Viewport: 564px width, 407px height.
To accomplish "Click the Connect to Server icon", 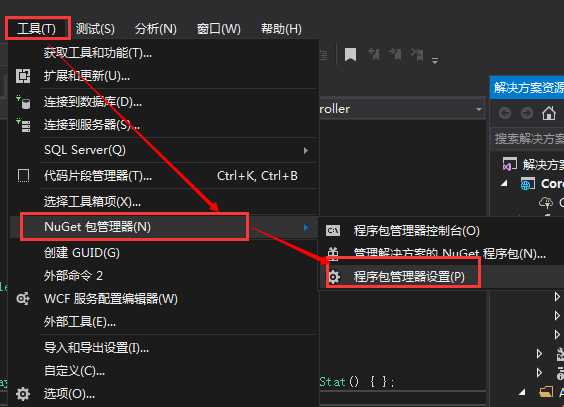I will tap(24, 125).
